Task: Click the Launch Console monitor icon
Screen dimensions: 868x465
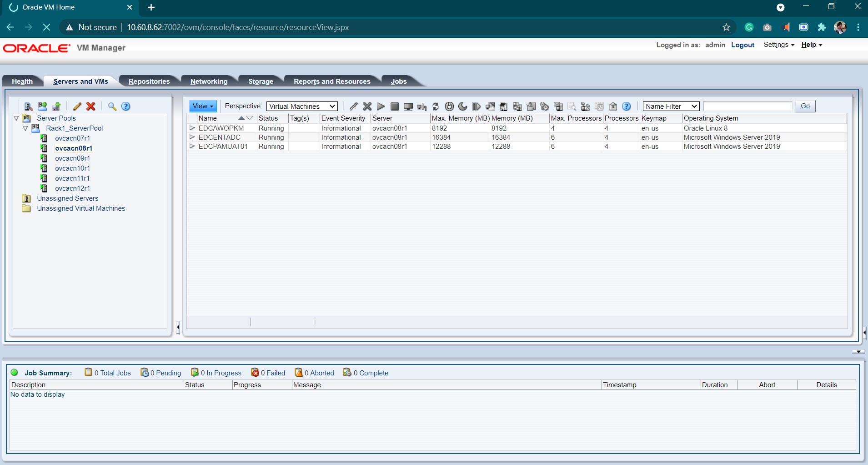Action: [408, 106]
